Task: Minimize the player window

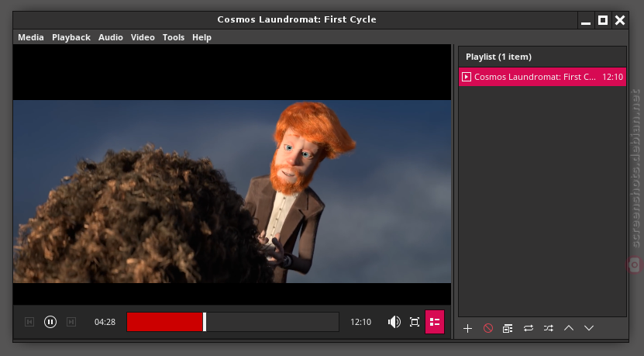Action: click(586, 20)
